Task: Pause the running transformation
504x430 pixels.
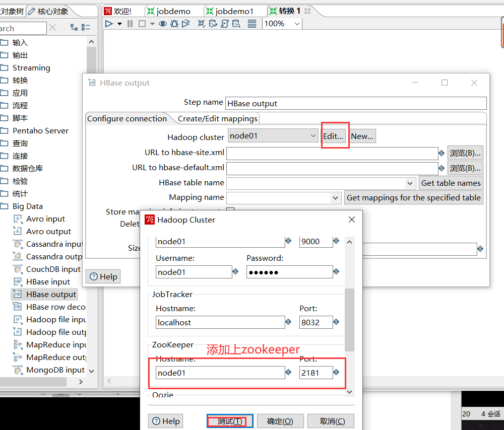Action: point(130,23)
